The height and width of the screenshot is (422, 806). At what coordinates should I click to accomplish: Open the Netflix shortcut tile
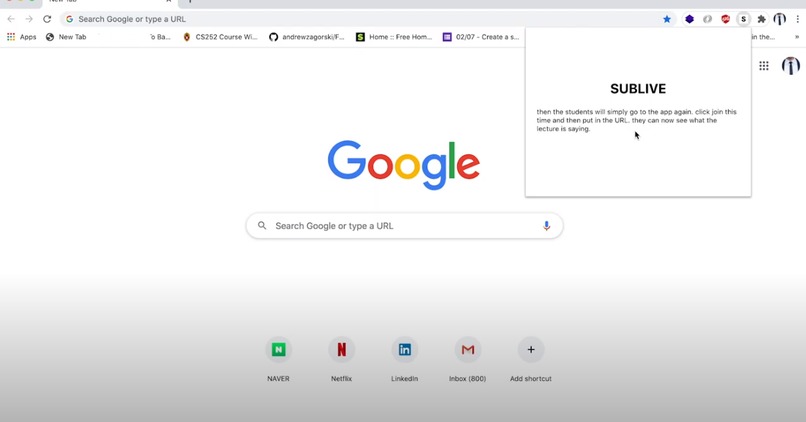[341, 360]
